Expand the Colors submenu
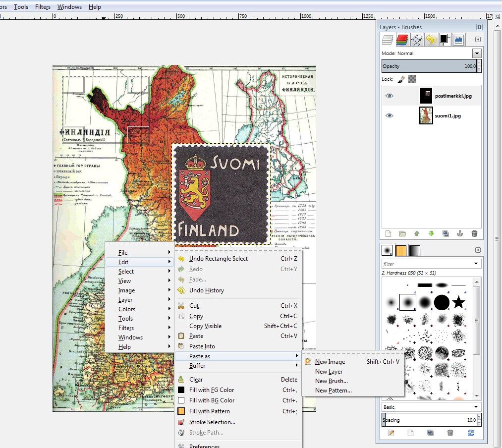Viewport: 502px width, 448px height. (140, 309)
